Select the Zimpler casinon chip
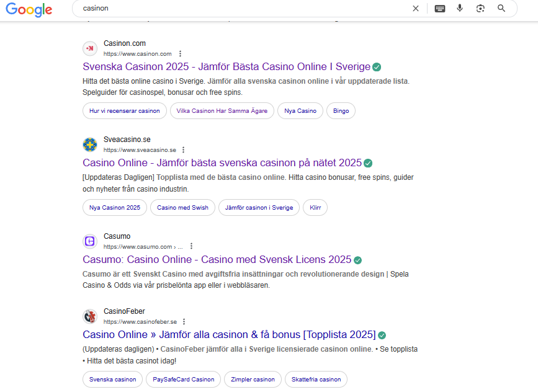The height and width of the screenshot is (392, 538). [253, 380]
